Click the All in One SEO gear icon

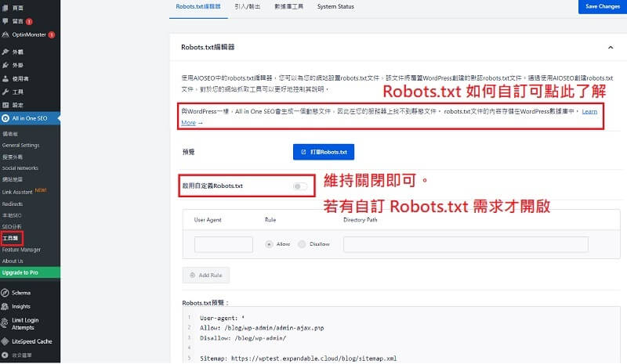coord(5,118)
